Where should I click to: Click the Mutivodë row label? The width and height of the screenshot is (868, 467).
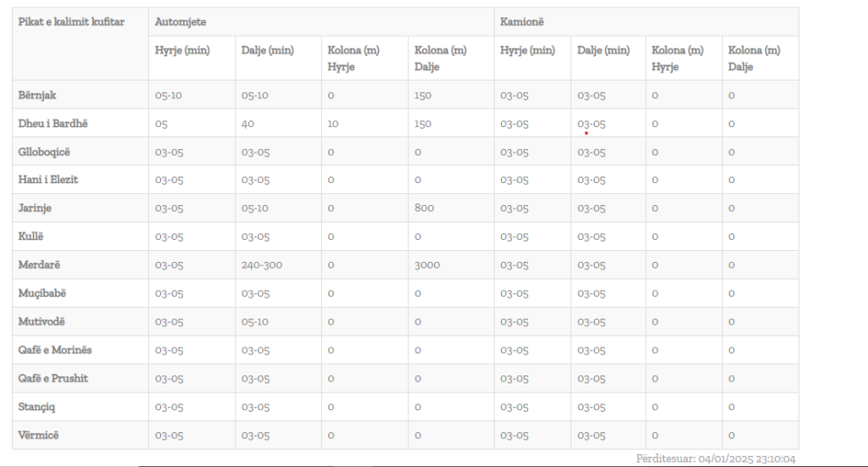pos(42,322)
